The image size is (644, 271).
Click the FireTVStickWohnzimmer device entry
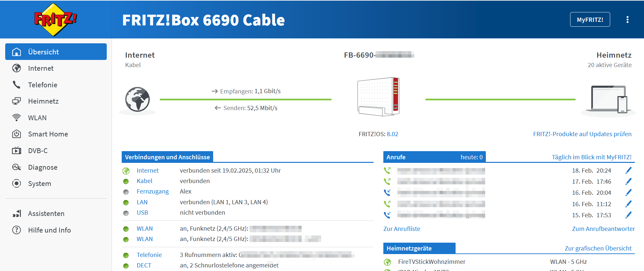432,262
